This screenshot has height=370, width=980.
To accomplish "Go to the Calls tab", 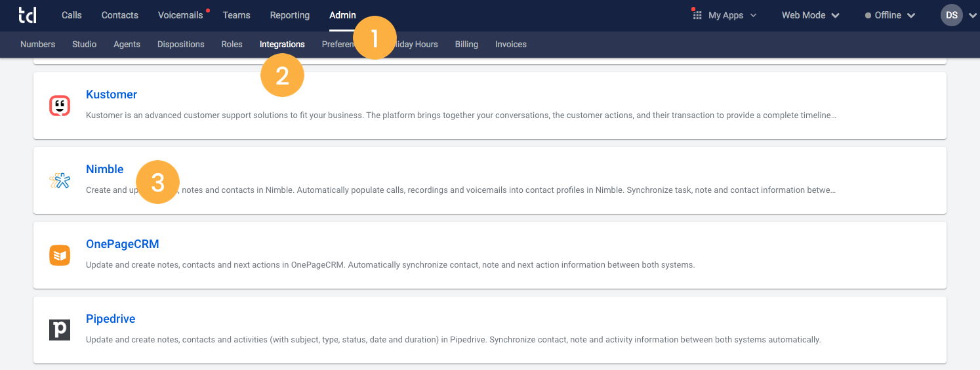I will pos(71,15).
